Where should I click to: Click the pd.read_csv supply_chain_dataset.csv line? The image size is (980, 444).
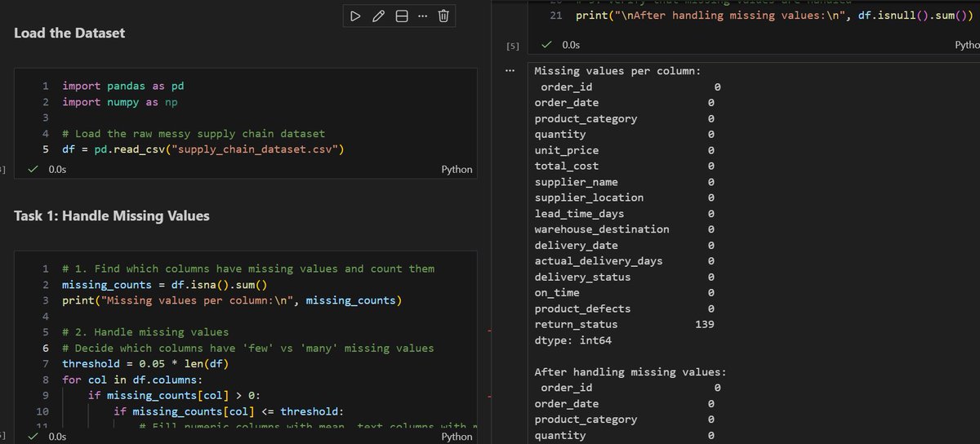pyautogui.click(x=203, y=149)
